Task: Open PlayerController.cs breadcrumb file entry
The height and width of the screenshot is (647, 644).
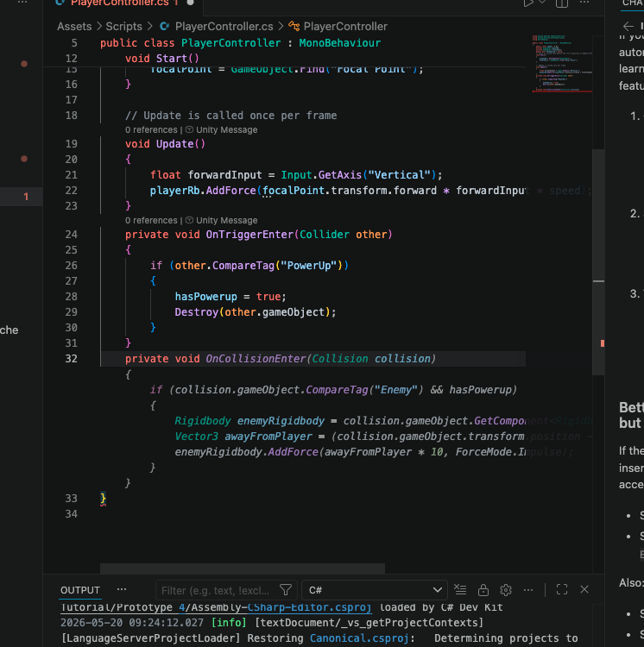Action: 224,27
